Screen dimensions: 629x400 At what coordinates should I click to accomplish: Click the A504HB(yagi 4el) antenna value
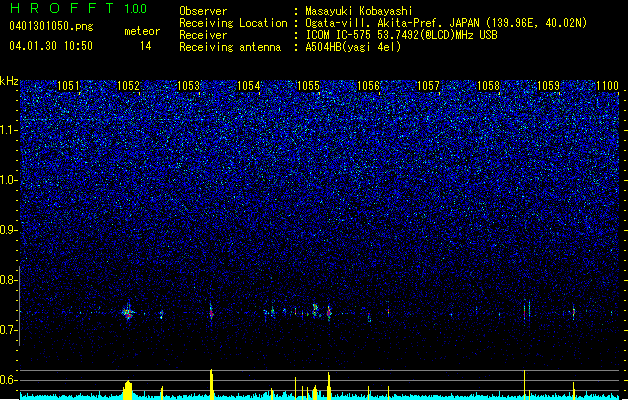353,47
